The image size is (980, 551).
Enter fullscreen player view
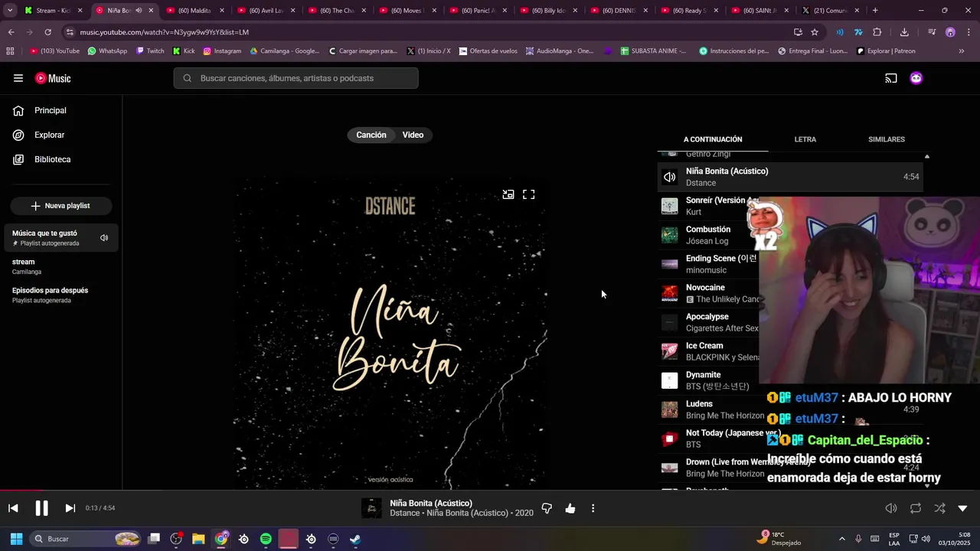[528, 194]
